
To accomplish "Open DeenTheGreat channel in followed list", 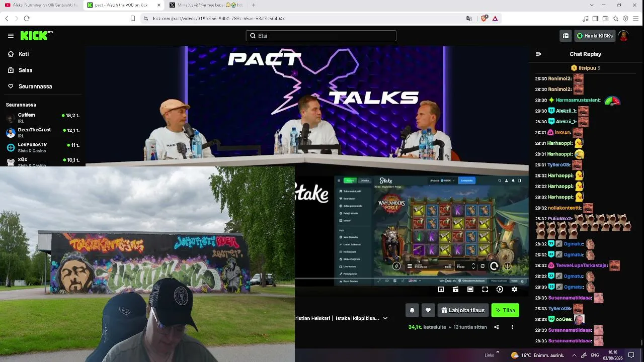I will [x=43, y=132].
